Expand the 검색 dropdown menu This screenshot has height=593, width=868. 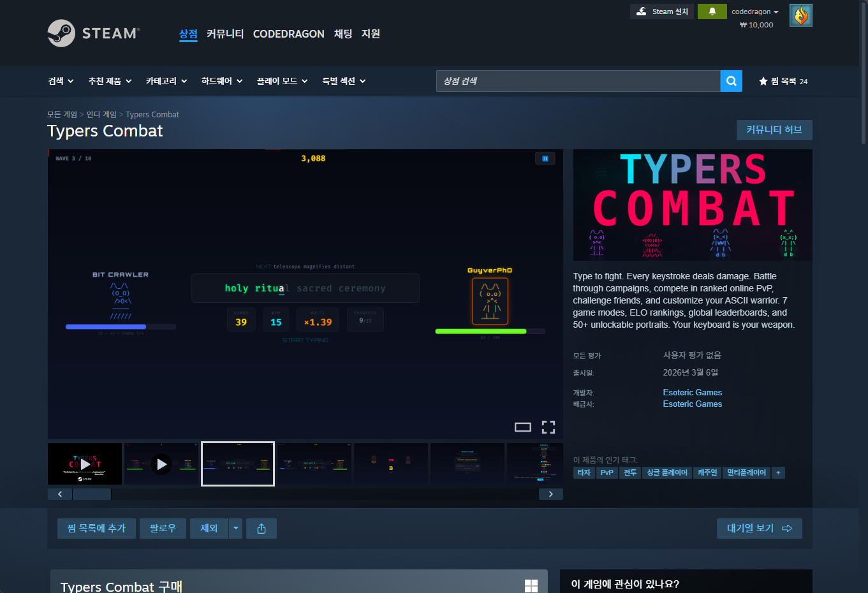pyautogui.click(x=61, y=81)
